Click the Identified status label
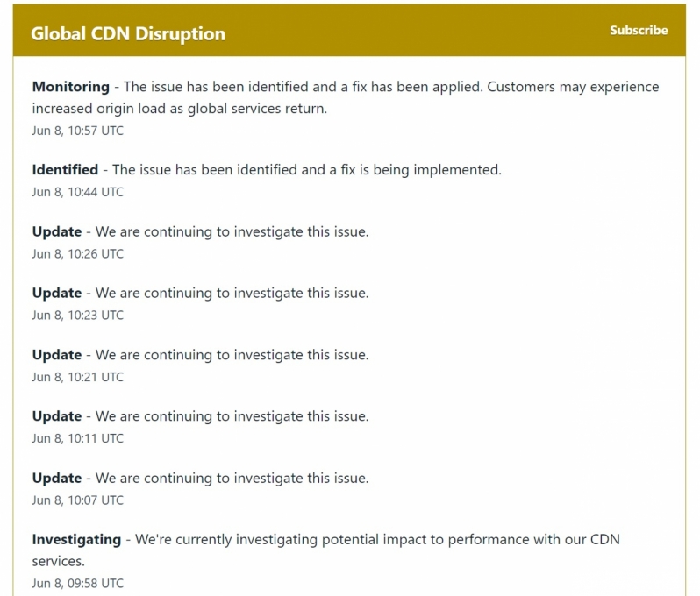The height and width of the screenshot is (596, 700). pyautogui.click(x=65, y=169)
